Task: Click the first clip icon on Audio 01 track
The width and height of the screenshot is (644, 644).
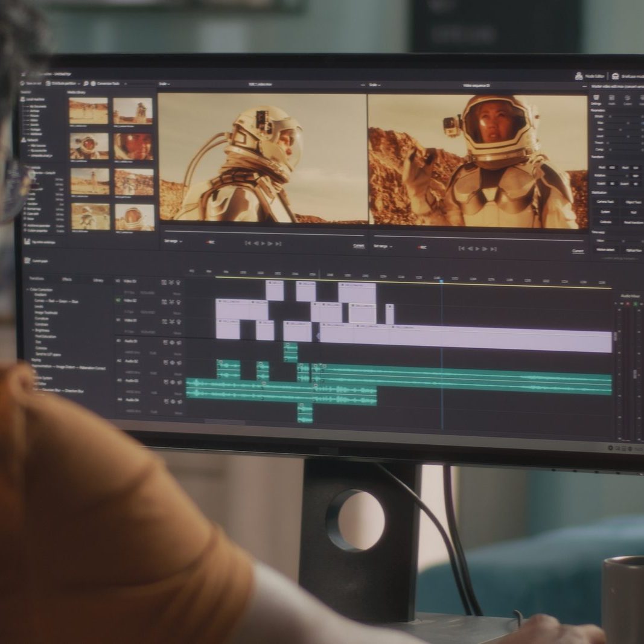Action: pyautogui.click(x=165, y=342)
